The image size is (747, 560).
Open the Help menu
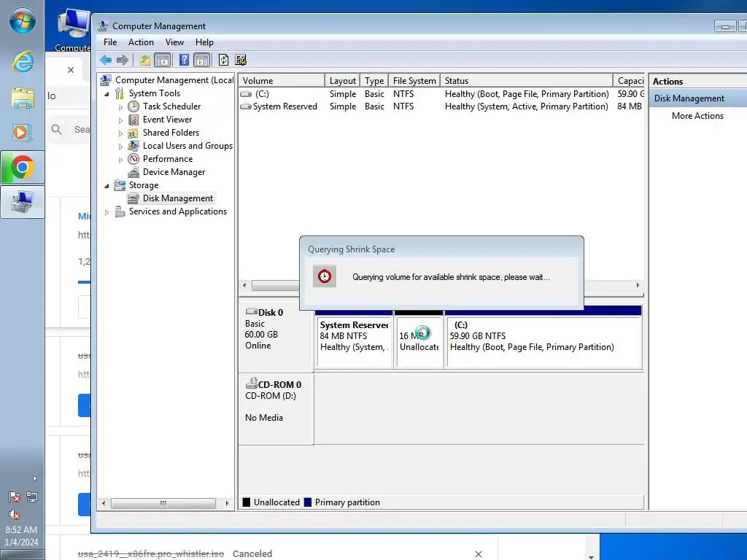tap(204, 42)
